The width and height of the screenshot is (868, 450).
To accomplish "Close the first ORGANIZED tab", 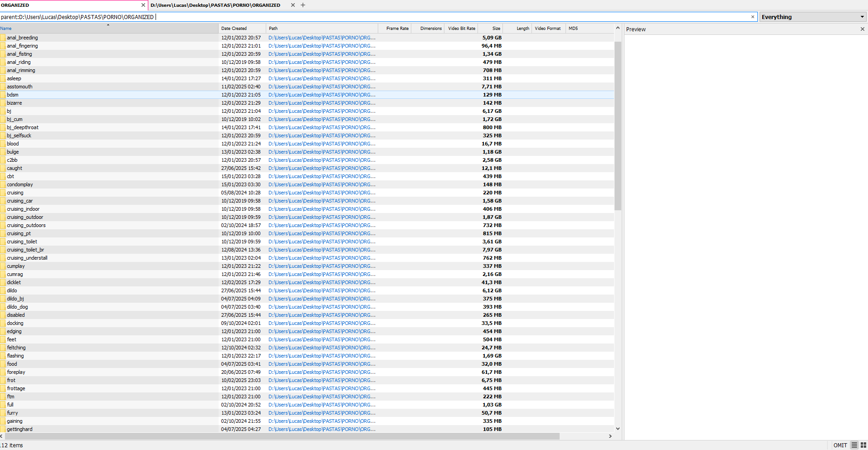I will click(143, 5).
